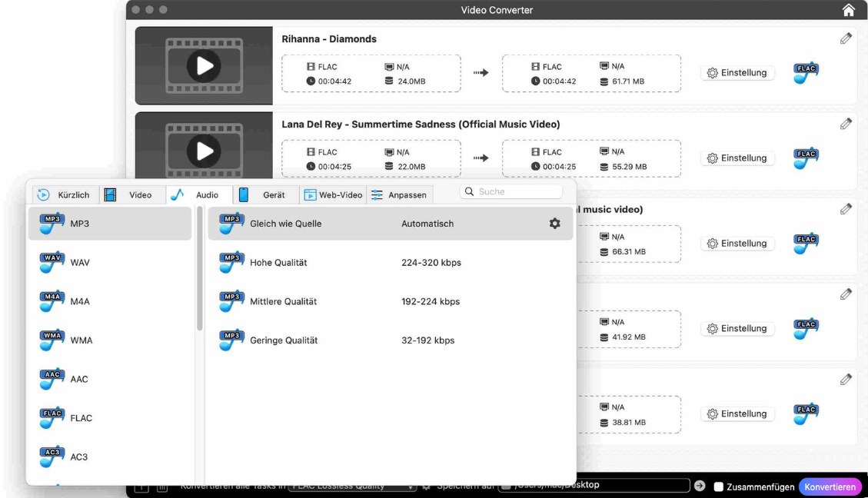This screenshot has height=498, width=868.
Task: Switch to the Video tab
Action: pos(130,194)
